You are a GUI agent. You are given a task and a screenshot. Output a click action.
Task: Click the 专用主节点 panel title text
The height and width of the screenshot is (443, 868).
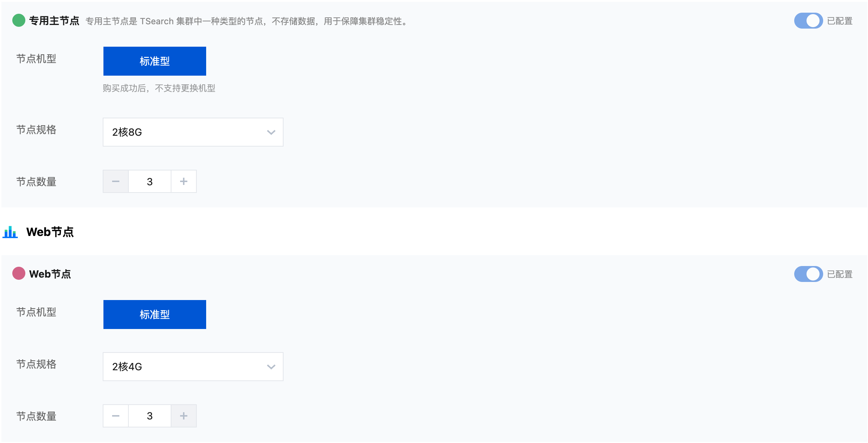click(54, 21)
